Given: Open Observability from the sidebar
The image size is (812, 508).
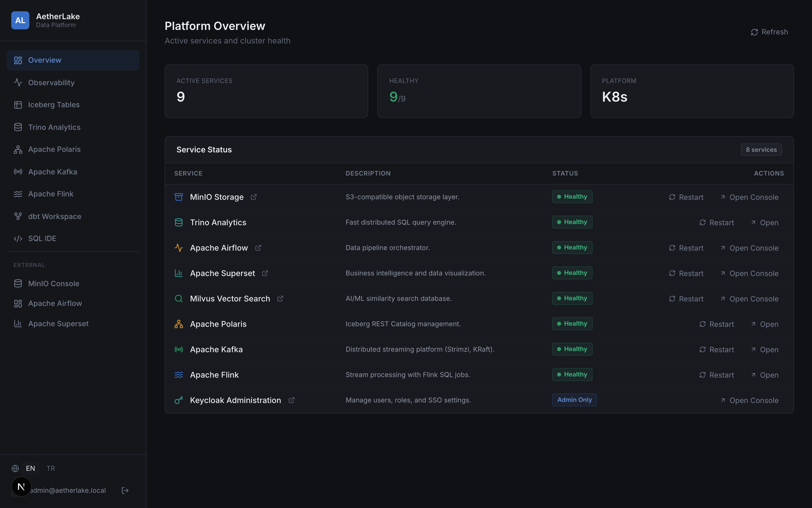Looking at the screenshot, I should (73, 83).
